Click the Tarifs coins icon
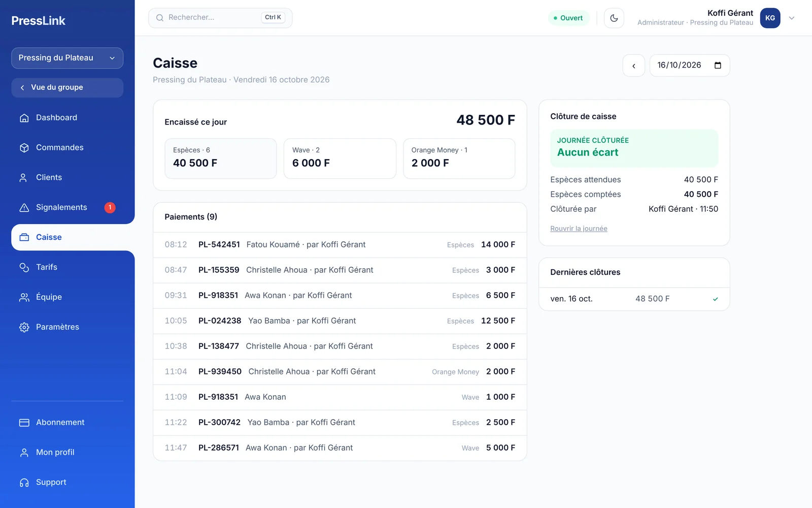 pos(24,267)
